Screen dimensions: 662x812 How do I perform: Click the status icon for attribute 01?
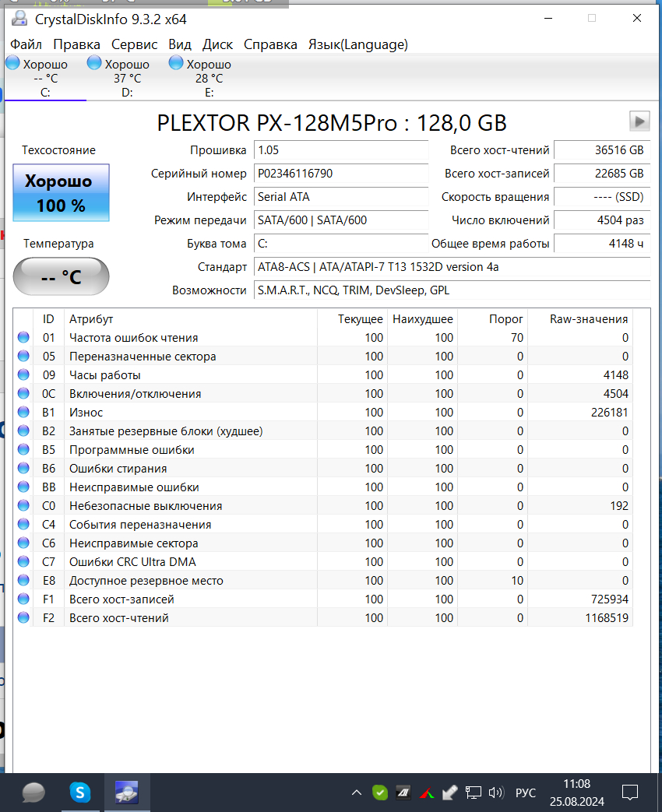coord(23,337)
